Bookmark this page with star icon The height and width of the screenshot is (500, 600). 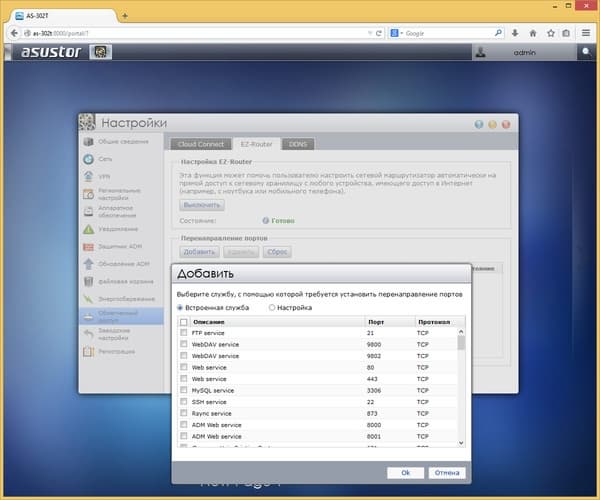click(551, 33)
